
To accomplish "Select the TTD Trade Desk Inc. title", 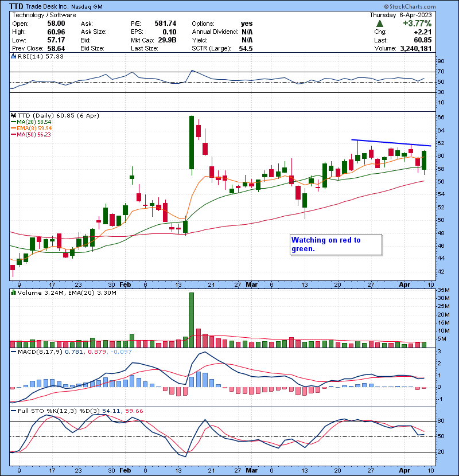I will point(56,6).
